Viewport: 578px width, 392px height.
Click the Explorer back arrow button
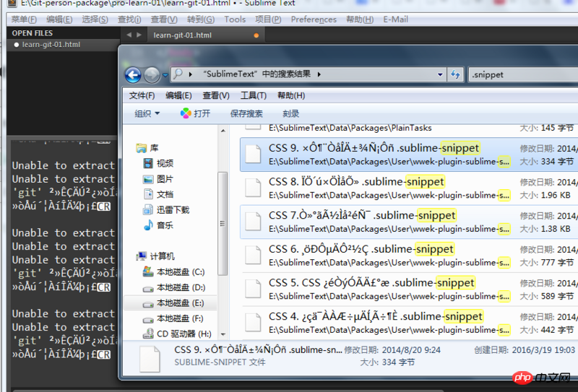coord(133,75)
